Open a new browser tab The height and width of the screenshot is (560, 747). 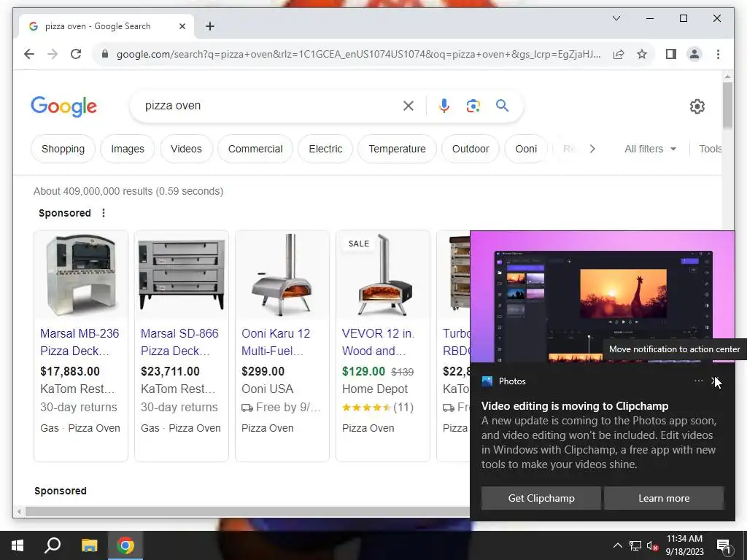pos(209,26)
